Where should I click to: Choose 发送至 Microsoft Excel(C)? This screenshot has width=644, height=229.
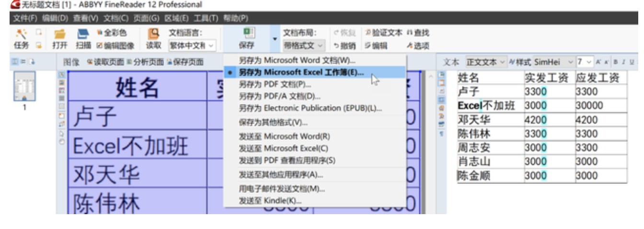(315, 148)
